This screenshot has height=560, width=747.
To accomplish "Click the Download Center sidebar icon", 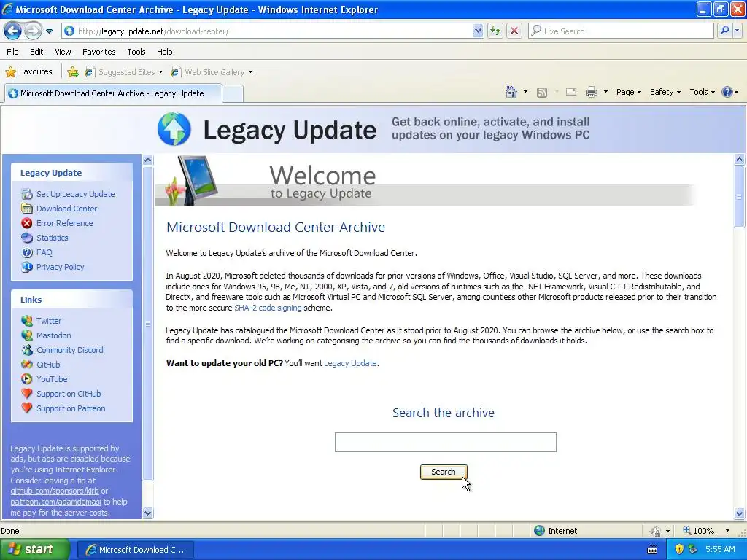I will pyautogui.click(x=27, y=209).
